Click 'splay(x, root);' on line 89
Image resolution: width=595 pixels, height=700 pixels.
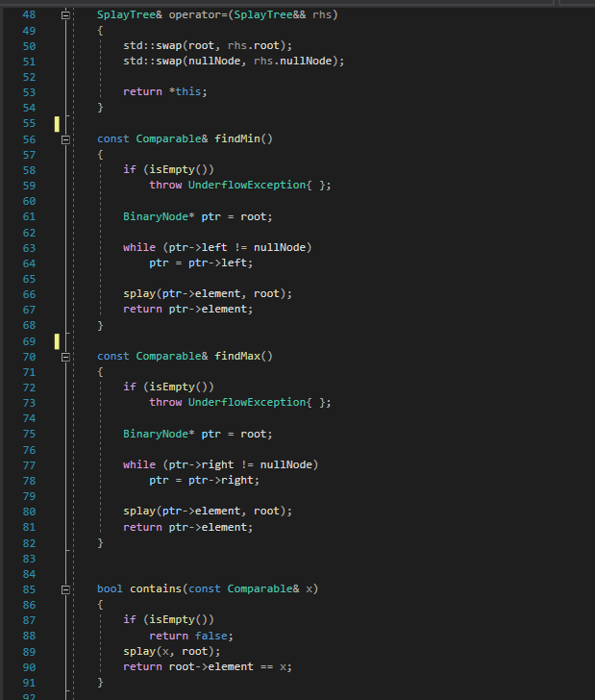pos(172,651)
